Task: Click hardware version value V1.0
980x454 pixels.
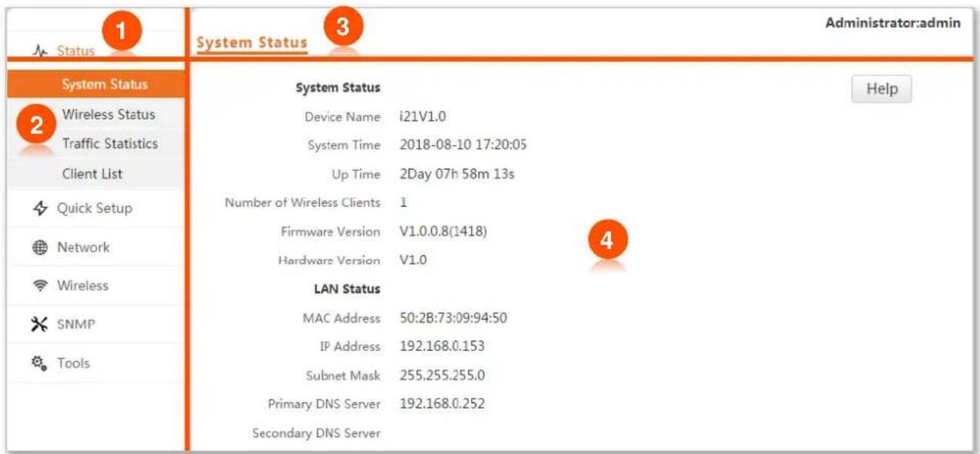Action: coord(413,261)
